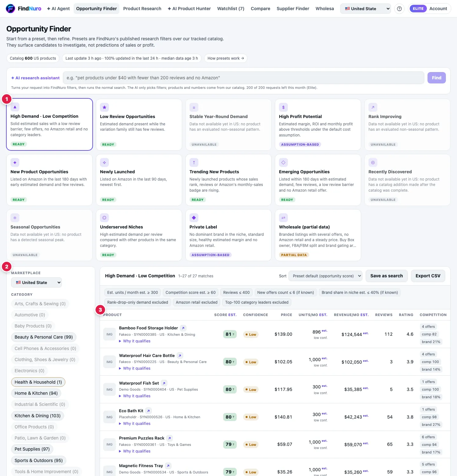Open the Marketplace dropdown in the sidebar
Viewport: 457px width, 476px height.
(x=36, y=282)
